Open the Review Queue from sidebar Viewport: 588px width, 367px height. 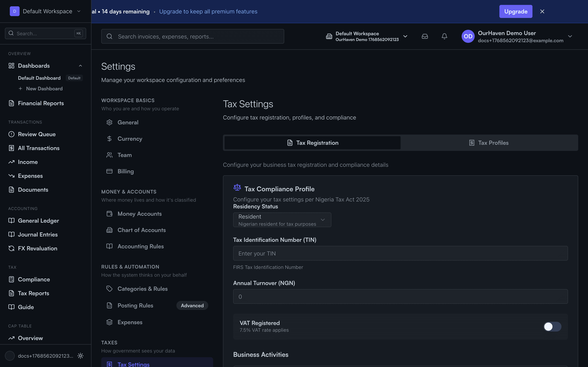click(37, 134)
